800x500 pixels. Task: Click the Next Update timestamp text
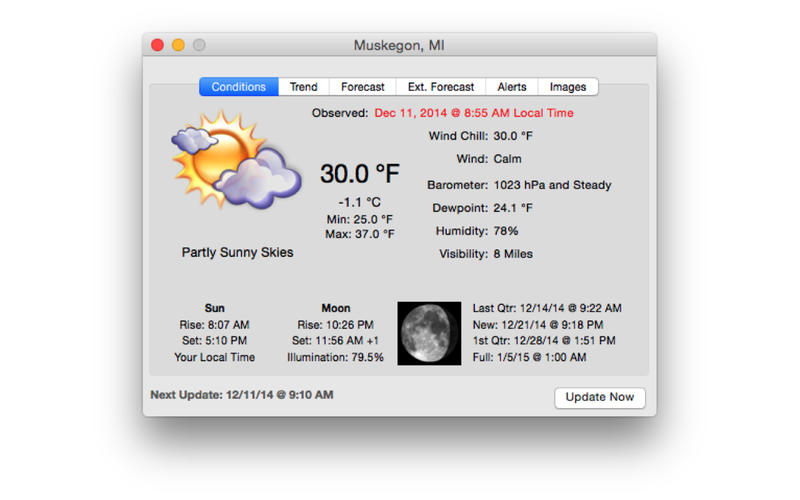[241, 395]
